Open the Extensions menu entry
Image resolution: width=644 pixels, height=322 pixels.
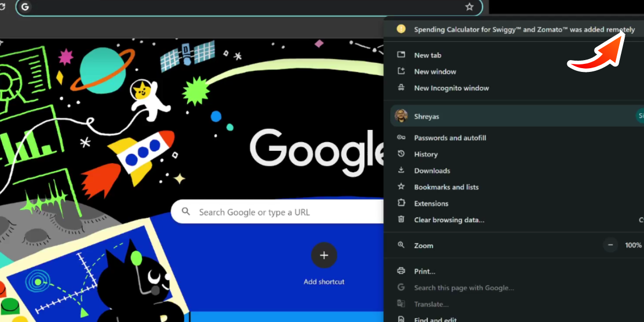(430, 203)
